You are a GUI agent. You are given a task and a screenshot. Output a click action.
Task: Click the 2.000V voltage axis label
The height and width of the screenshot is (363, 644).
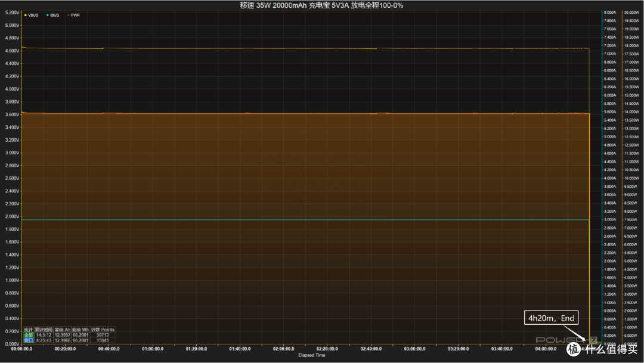coord(12,216)
